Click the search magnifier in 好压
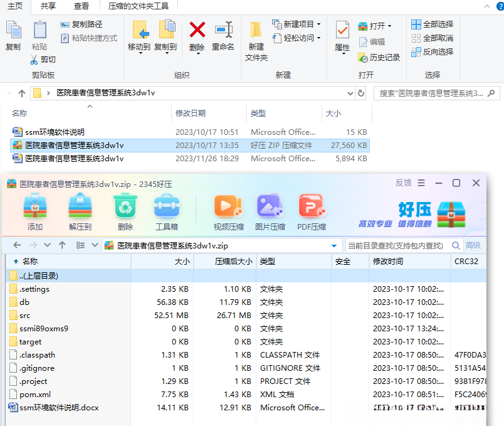 tap(456, 245)
